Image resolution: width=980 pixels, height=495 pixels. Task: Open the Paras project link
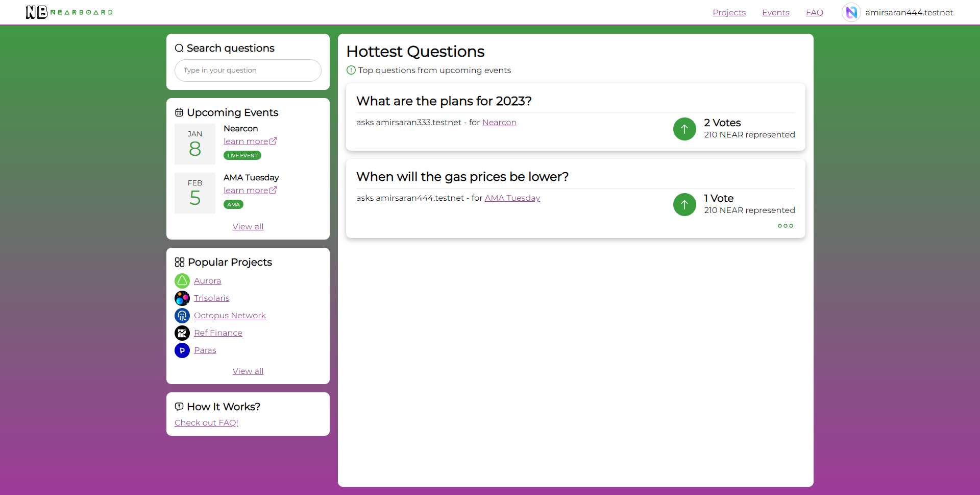(x=205, y=350)
